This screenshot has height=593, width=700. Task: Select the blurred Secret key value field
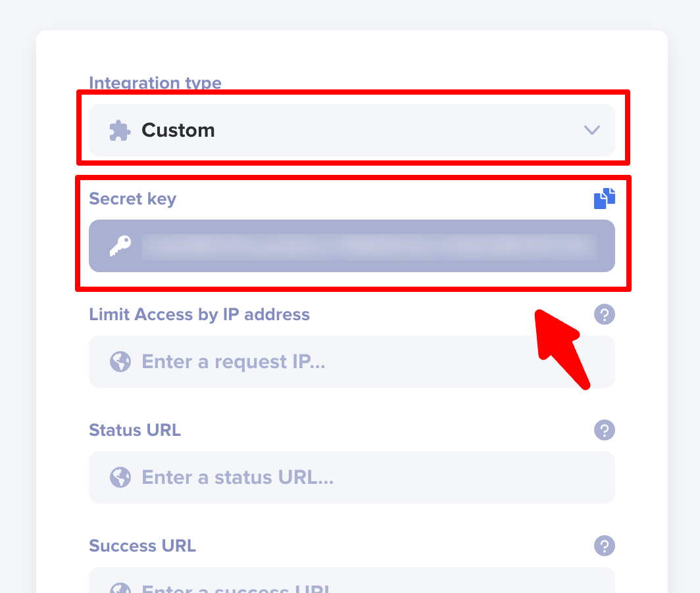pyautogui.click(x=368, y=246)
